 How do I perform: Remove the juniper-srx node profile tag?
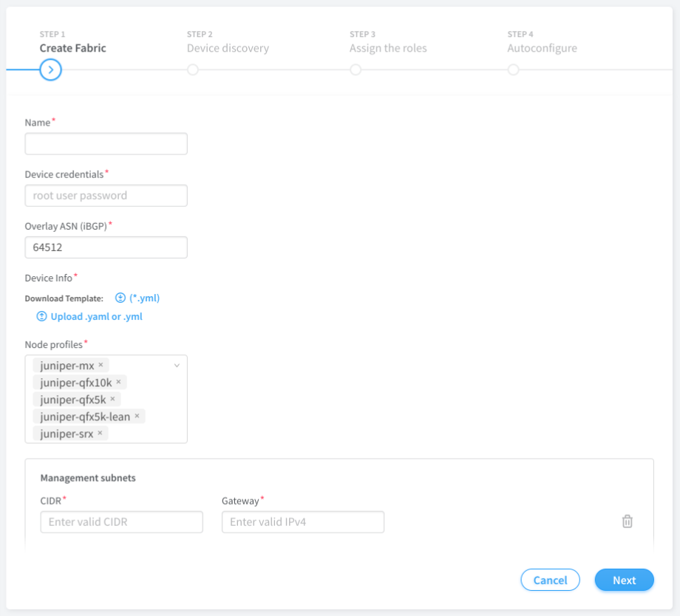coord(100,434)
